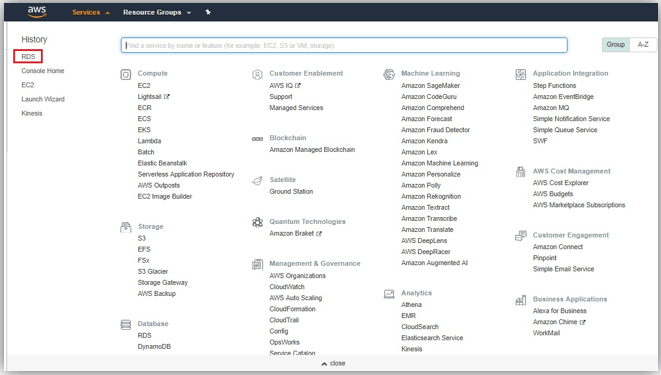Screen dimensions: 661x375
Task: Click the Database category icon
Action: pos(126,325)
